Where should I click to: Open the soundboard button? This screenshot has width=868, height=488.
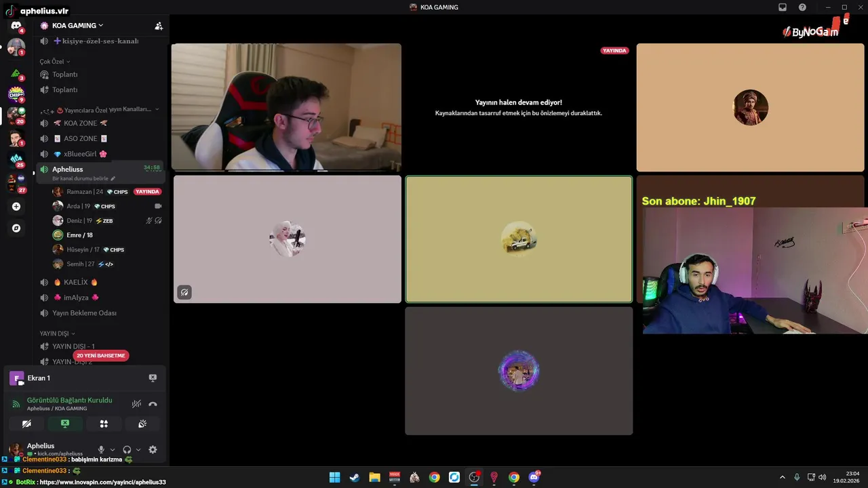point(142,424)
